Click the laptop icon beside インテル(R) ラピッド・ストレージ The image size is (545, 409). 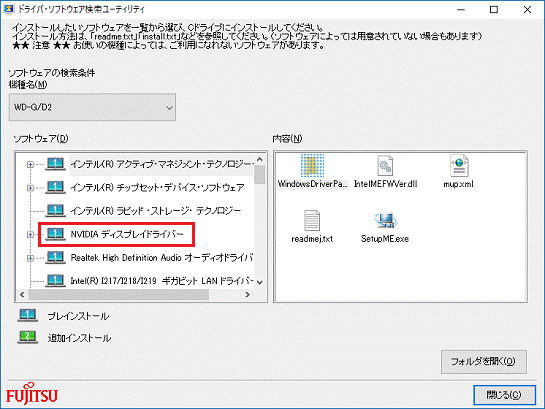click(x=55, y=211)
